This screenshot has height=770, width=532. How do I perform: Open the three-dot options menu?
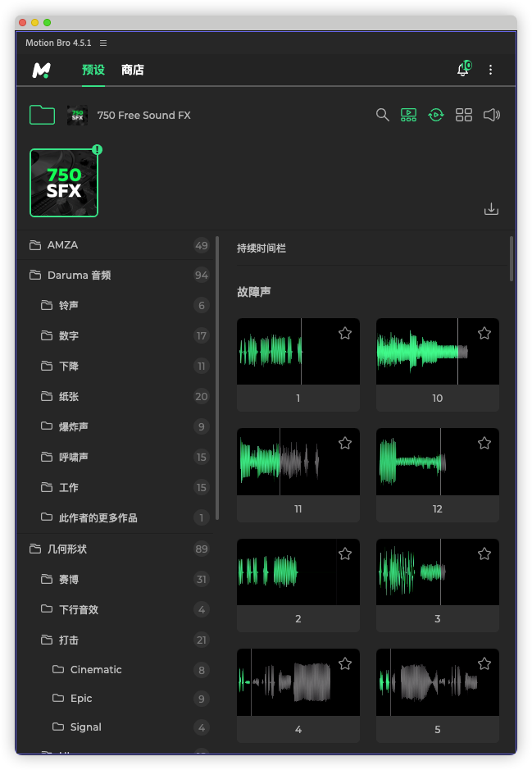(x=490, y=70)
